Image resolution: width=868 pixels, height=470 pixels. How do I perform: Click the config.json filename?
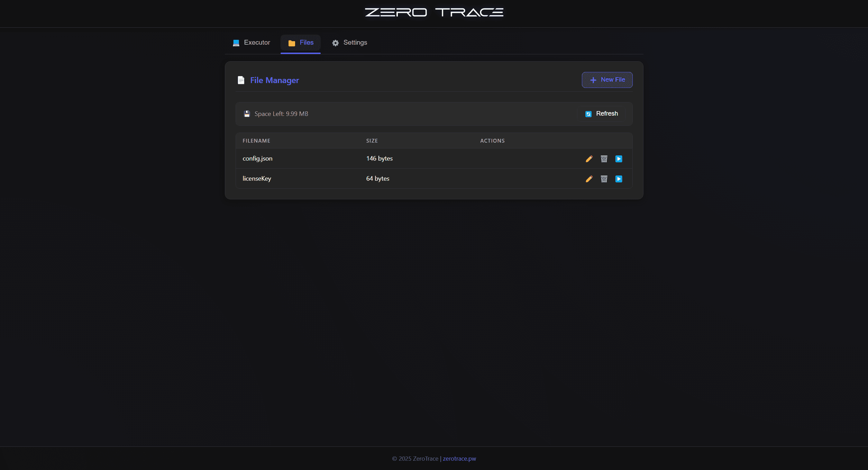[257, 159]
